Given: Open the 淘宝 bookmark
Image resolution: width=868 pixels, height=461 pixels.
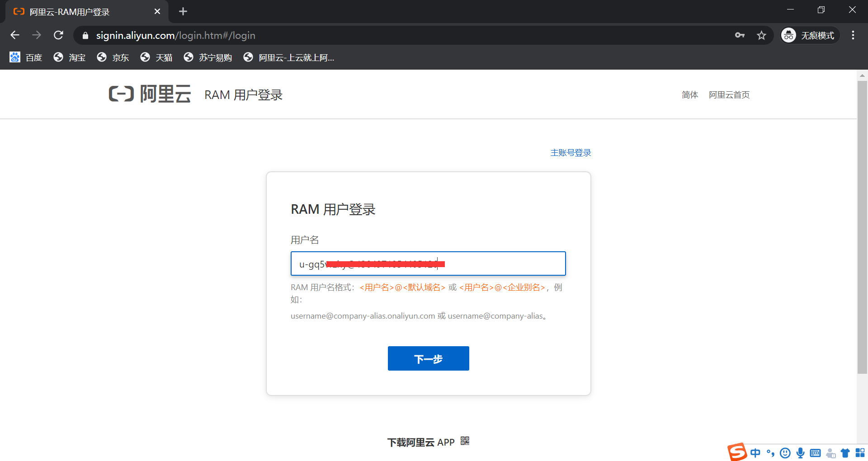Looking at the screenshot, I should pyautogui.click(x=70, y=57).
